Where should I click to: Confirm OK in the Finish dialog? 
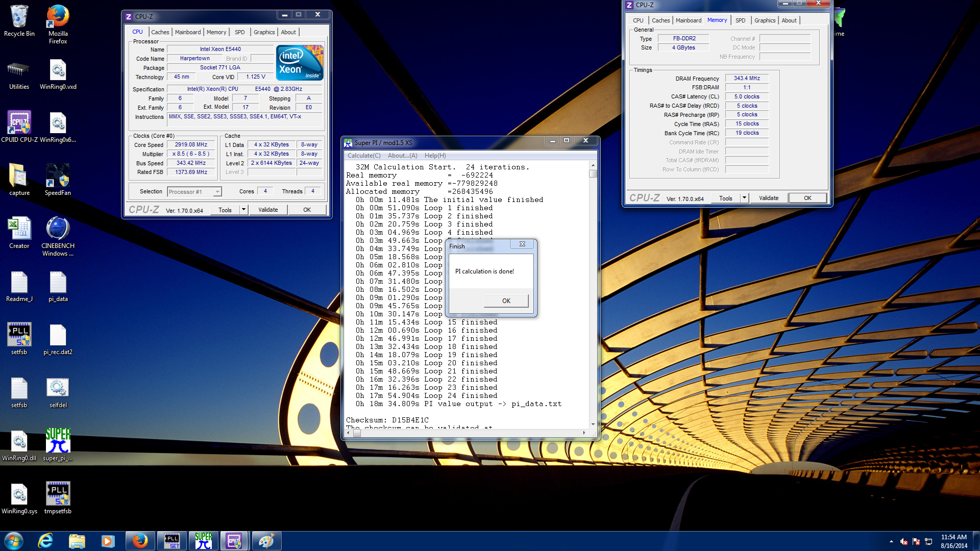point(506,300)
